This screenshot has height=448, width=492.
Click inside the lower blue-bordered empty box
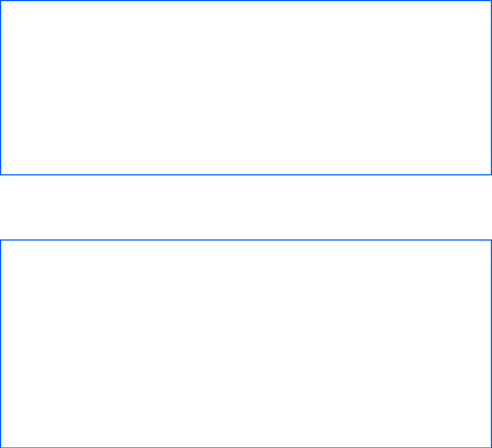(246, 344)
